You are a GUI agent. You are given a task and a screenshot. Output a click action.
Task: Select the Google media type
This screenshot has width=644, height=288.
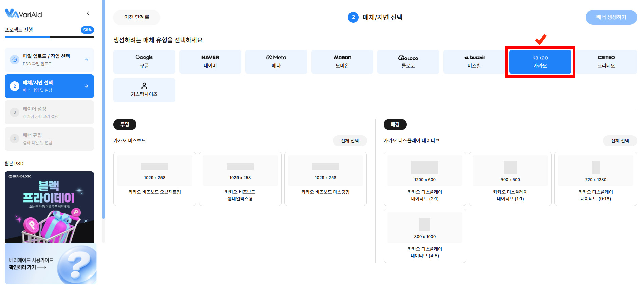pos(144,61)
